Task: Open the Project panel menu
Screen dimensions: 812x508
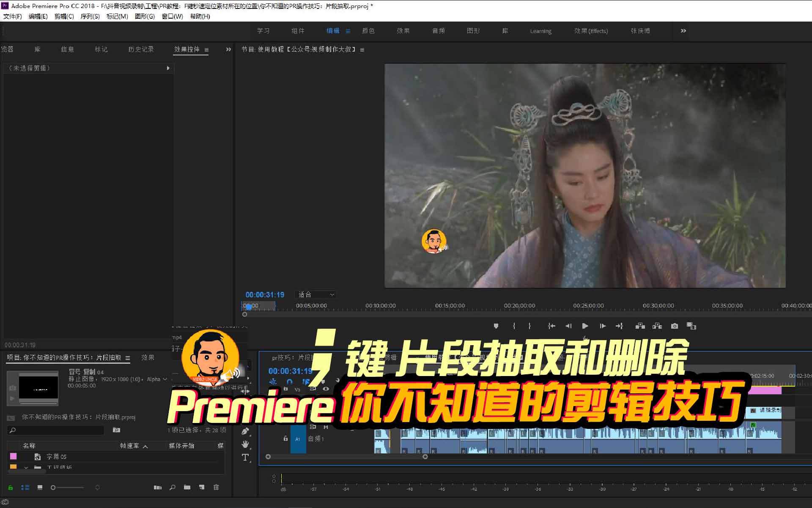Action: (x=128, y=358)
